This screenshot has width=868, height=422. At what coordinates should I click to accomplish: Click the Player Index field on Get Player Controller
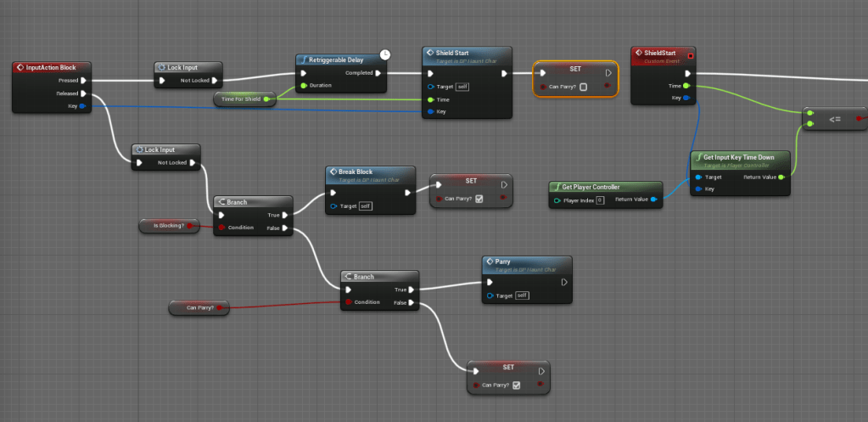599,200
